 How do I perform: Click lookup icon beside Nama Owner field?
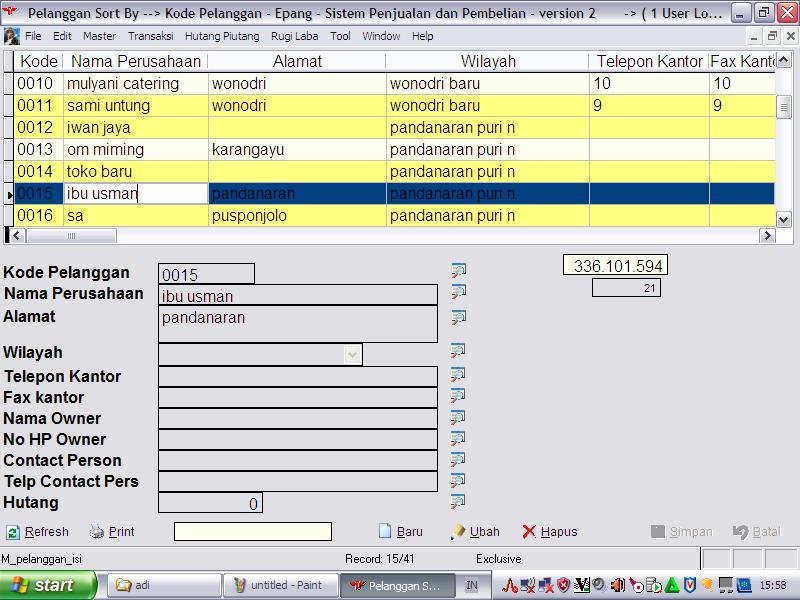coord(459,417)
